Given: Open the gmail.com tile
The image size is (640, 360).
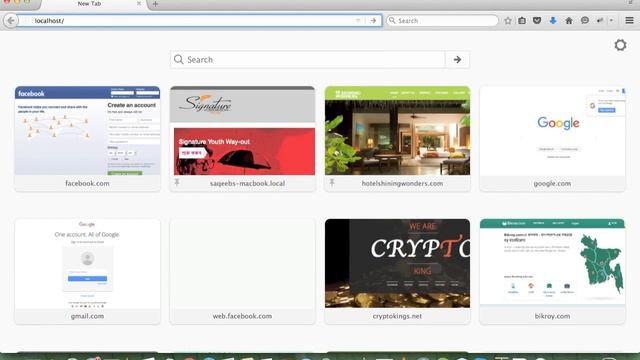Looking at the screenshot, I should [x=87, y=271].
